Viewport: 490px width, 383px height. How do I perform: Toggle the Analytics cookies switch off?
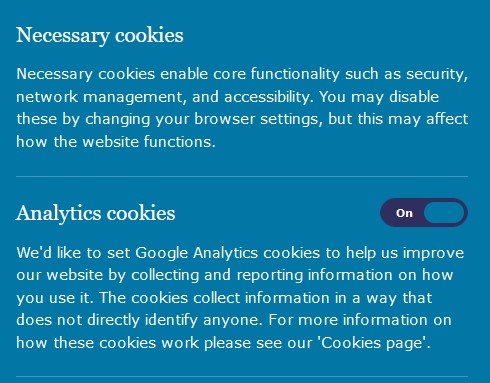424,213
